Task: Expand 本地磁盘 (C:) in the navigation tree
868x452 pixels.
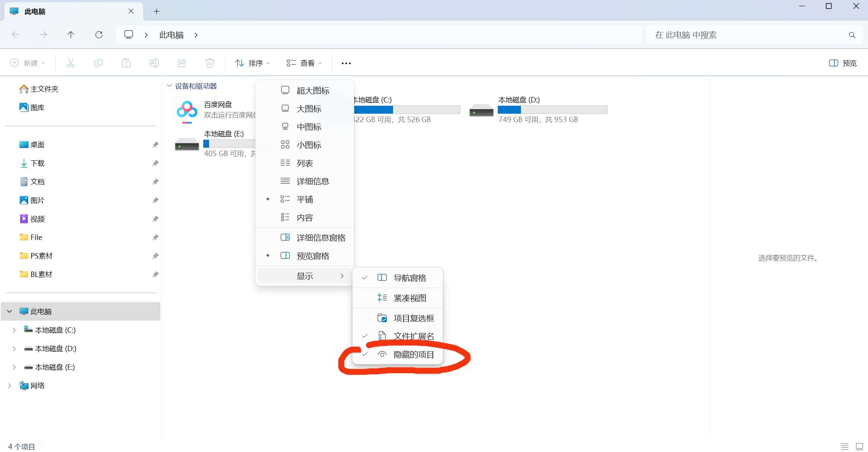Action: coord(14,330)
